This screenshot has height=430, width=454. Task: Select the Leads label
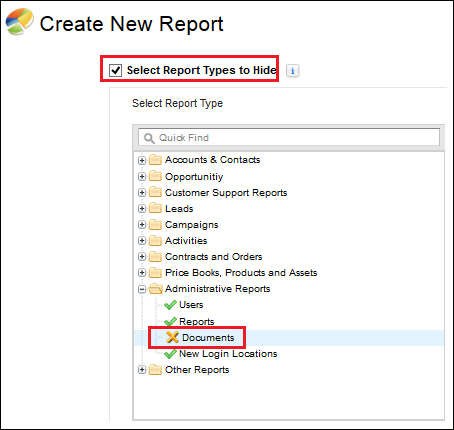click(179, 209)
